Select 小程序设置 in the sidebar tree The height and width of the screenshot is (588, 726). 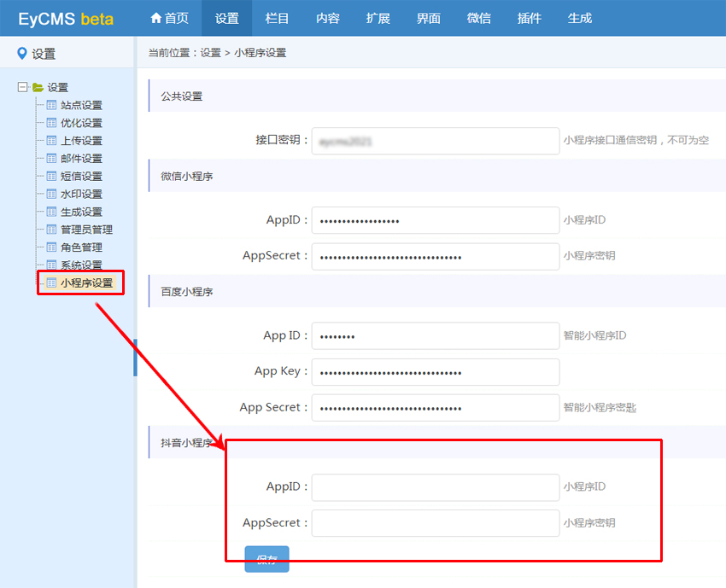[x=86, y=282]
